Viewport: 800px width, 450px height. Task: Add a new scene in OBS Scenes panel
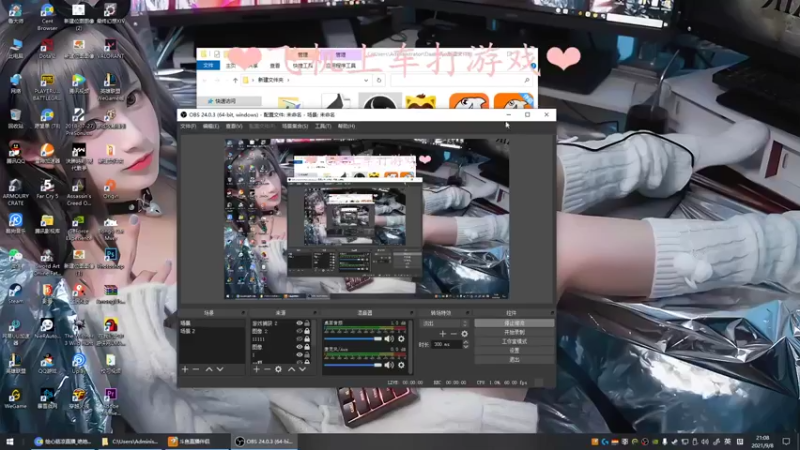pos(185,369)
